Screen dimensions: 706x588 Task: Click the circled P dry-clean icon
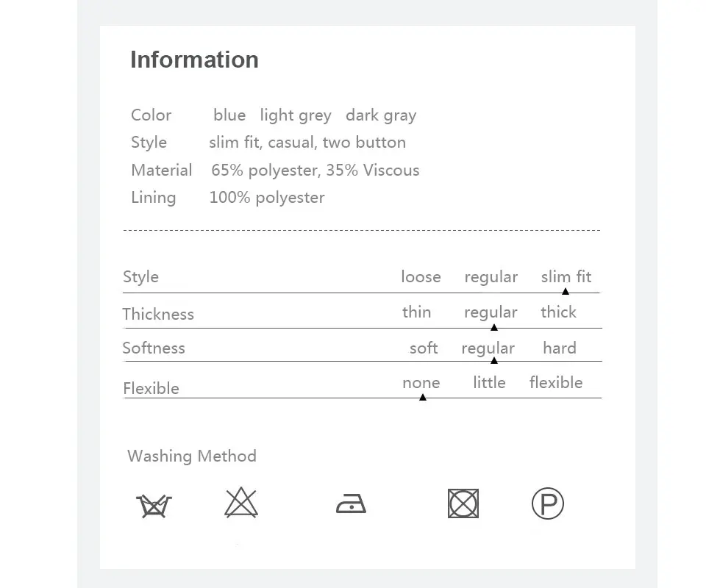pyautogui.click(x=547, y=503)
